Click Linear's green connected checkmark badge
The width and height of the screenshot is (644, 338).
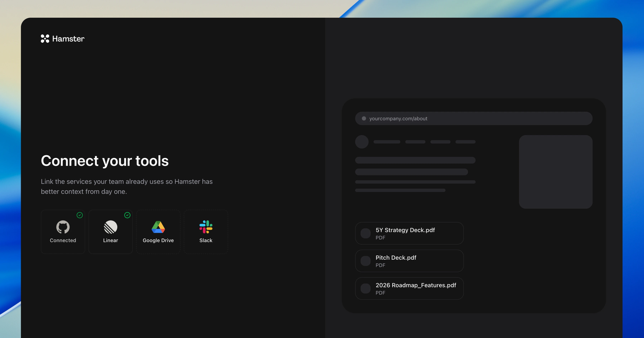pyautogui.click(x=127, y=215)
